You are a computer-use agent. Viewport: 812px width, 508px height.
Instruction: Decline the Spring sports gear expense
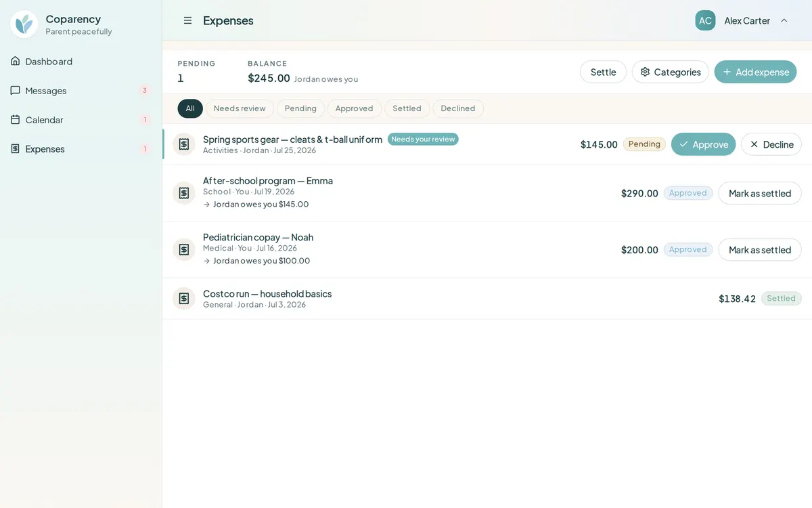click(771, 144)
